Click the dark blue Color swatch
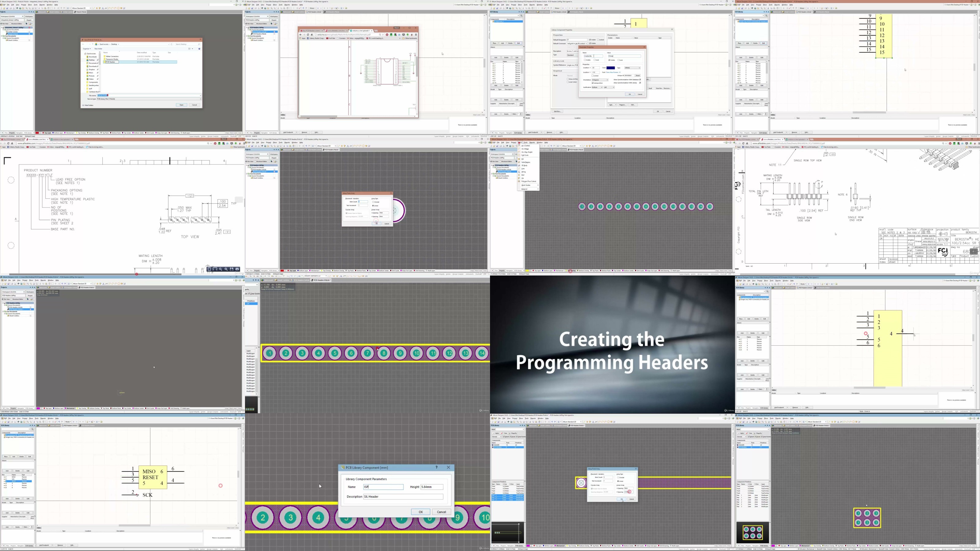The image size is (980, 551). coord(611,68)
